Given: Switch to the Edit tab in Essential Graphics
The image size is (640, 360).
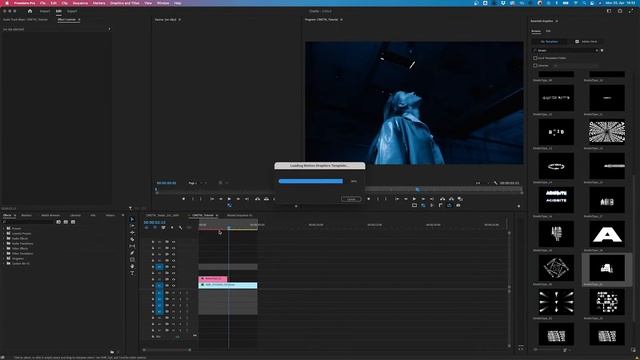Looking at the screenshot, I should [x=548, y=31].
